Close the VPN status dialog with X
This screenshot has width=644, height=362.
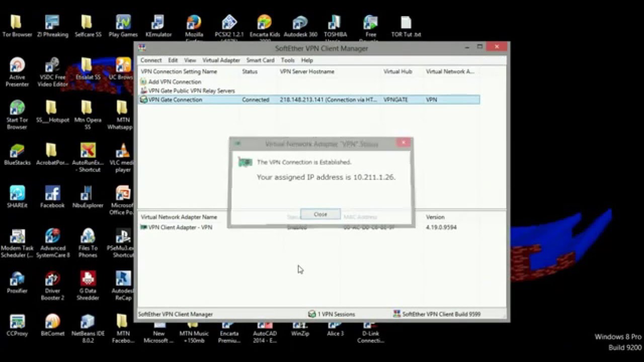pos(404,143)
